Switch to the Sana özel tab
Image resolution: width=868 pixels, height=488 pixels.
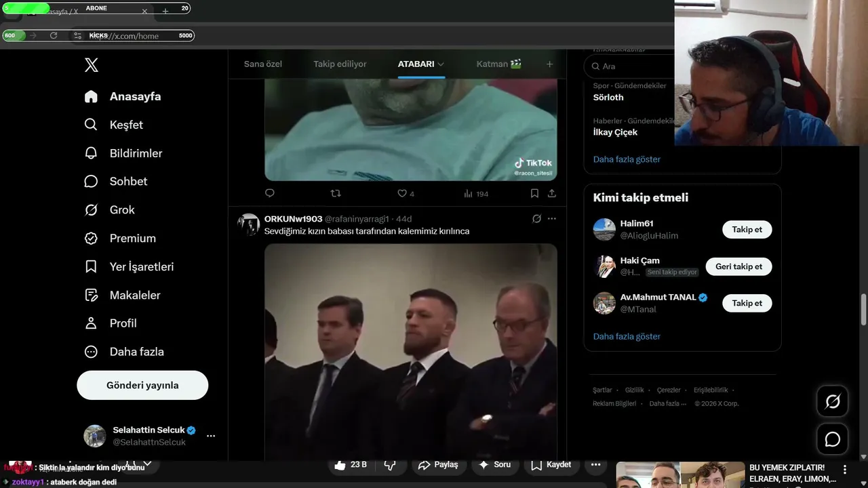pyautogui.click(x=263, y=64)
